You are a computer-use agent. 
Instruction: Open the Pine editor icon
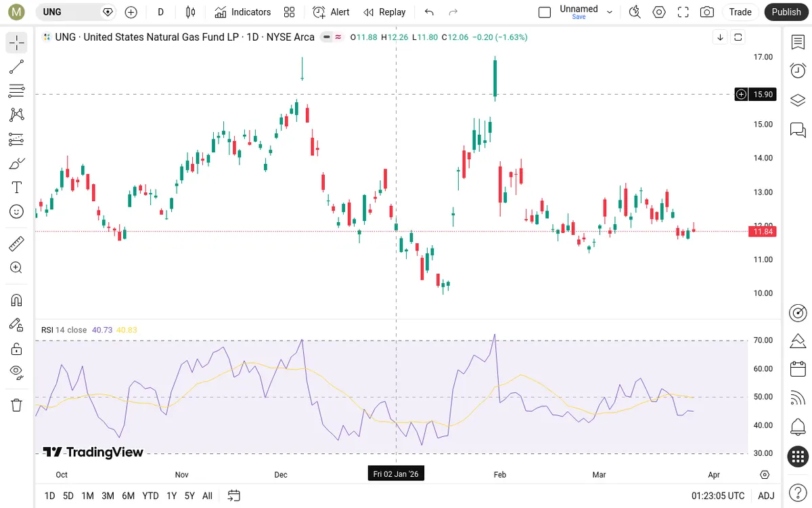coord(798,341)
